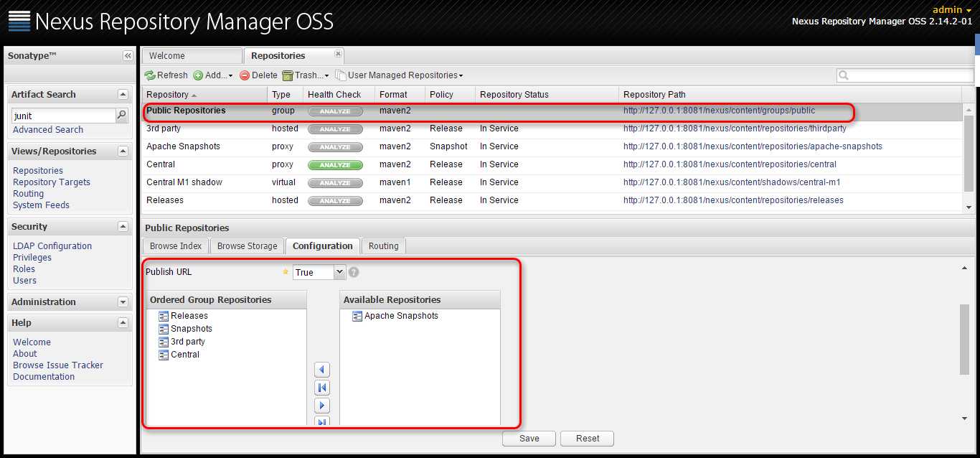
Task: Click the repository list scroll down arrow
Action: click(x=969, y=207)
